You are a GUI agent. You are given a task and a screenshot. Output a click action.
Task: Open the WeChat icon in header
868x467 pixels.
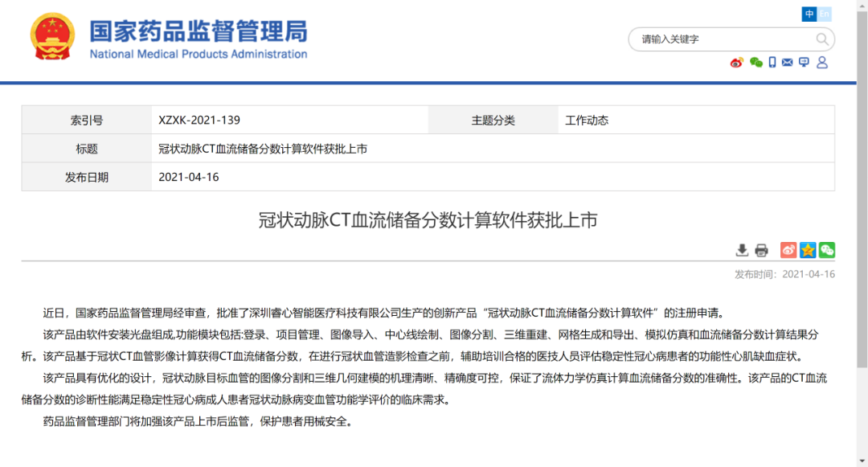click(x=755, y=63)
